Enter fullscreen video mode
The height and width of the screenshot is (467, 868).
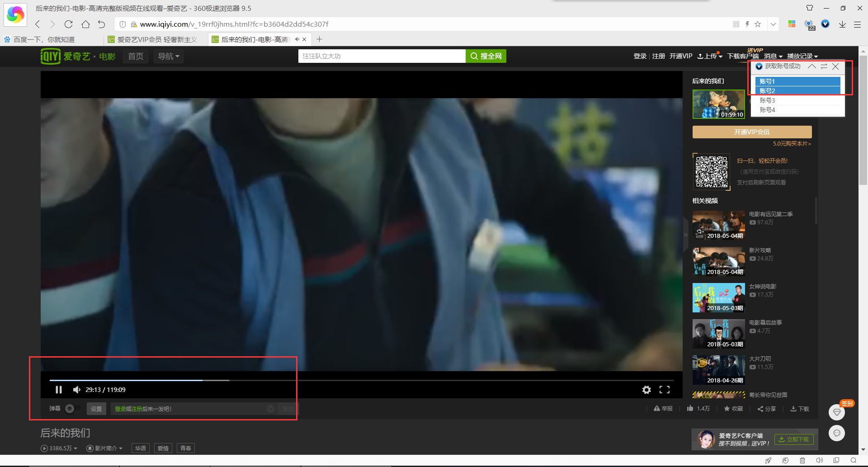(664, 390)
